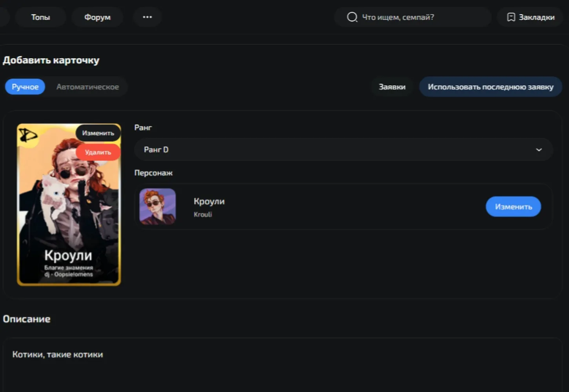Click the Кроули character avatar

158,207
